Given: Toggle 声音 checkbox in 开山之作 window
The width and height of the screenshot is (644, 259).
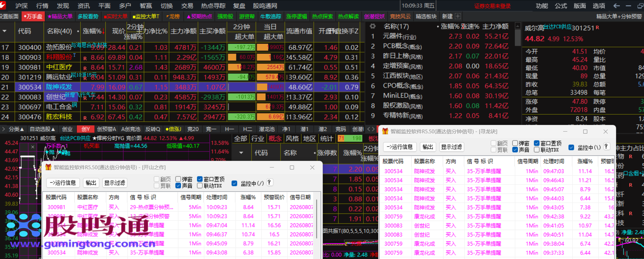Looking at the screenshot, I should click(x=178, y=186).
